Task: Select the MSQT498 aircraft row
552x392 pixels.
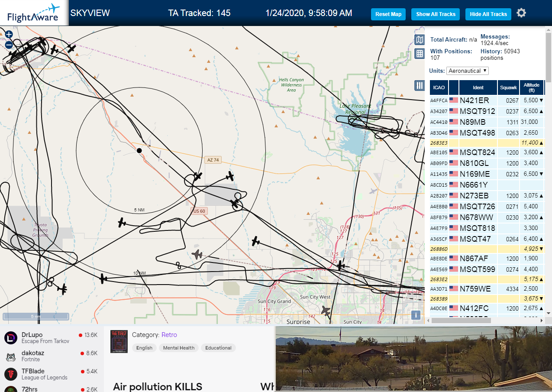Action: [x=487, y=133]
